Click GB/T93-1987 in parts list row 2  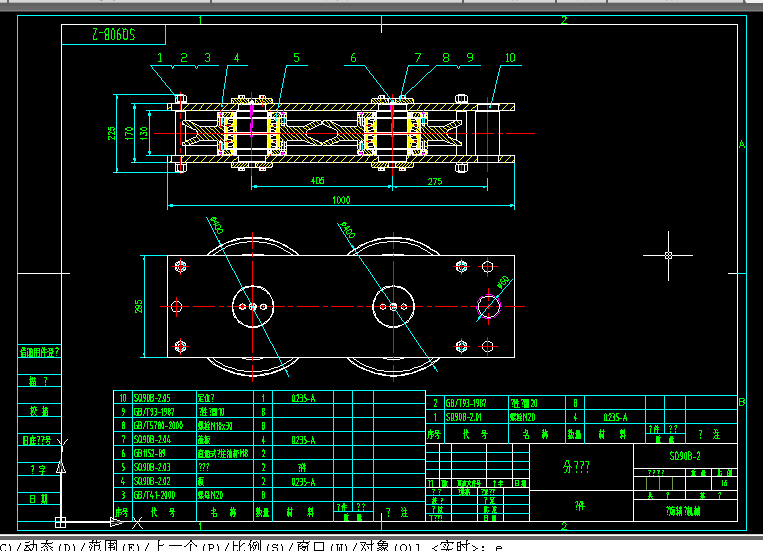tap(466, 403)
